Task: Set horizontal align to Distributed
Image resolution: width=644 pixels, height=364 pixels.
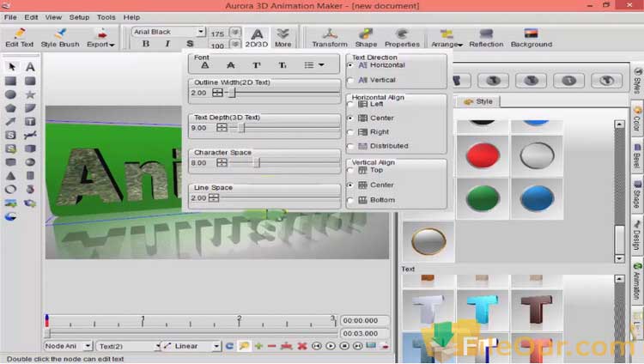Action: (x=350, y=146)
